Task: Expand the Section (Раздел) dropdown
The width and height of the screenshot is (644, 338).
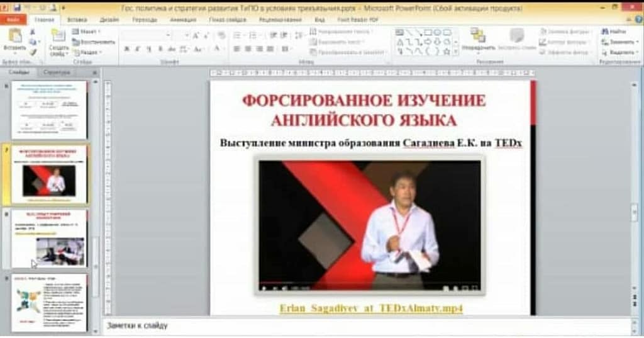Action: pyautogui.click(x=87, y=52)
